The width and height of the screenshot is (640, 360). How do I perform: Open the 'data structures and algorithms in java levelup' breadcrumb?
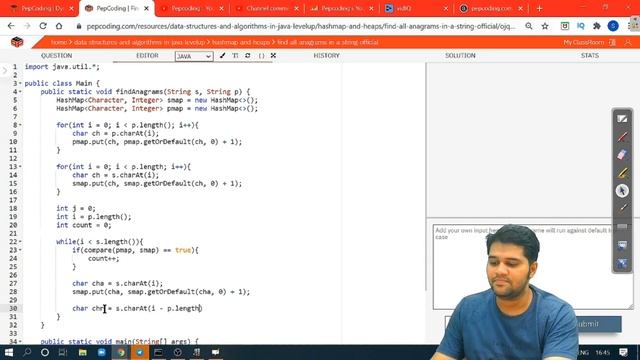[139, 42]
